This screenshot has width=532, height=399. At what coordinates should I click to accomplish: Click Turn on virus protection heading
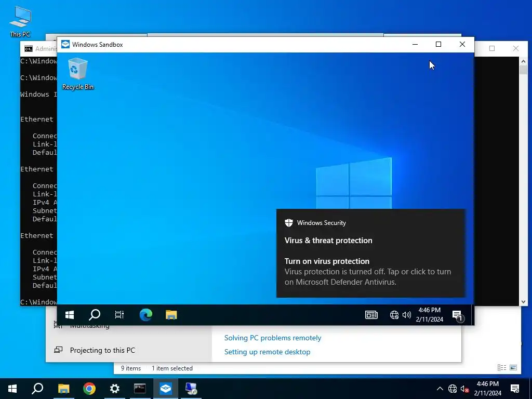[327, 261]
